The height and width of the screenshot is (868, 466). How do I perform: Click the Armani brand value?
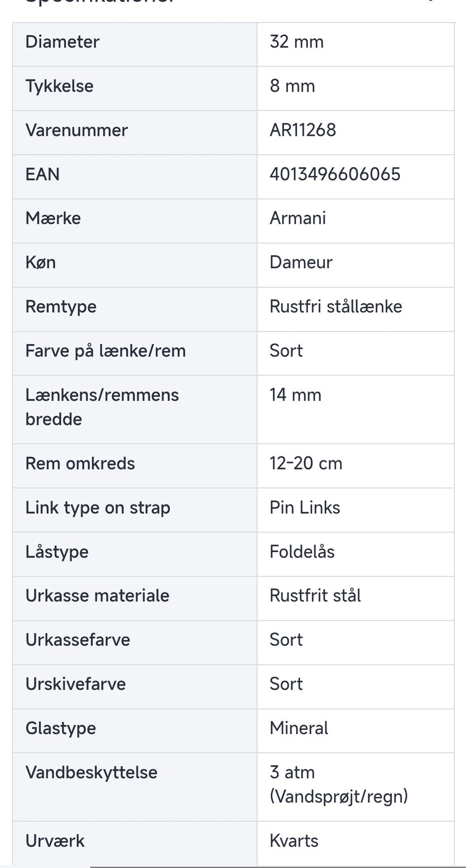(x=298, y=218)
